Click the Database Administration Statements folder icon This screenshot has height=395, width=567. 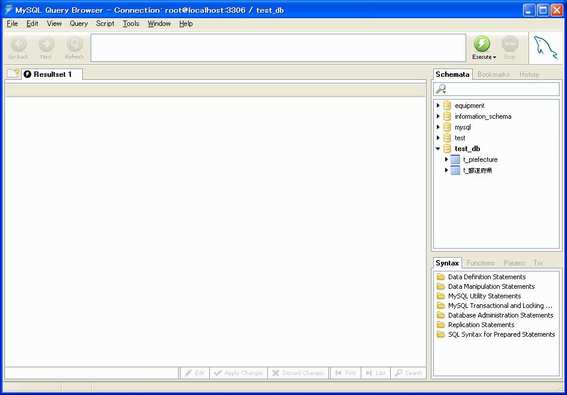pos(440,315)
